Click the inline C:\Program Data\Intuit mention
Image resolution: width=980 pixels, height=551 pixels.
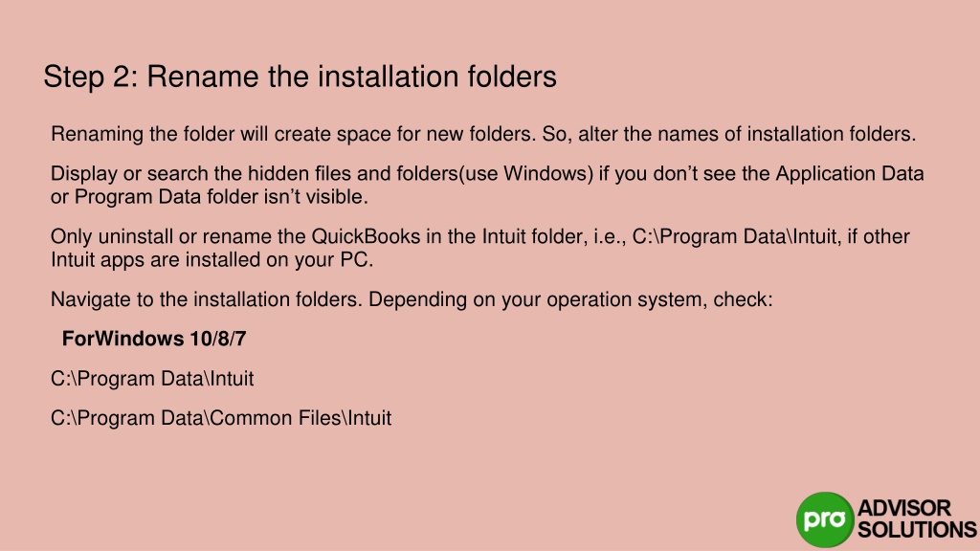734,237
